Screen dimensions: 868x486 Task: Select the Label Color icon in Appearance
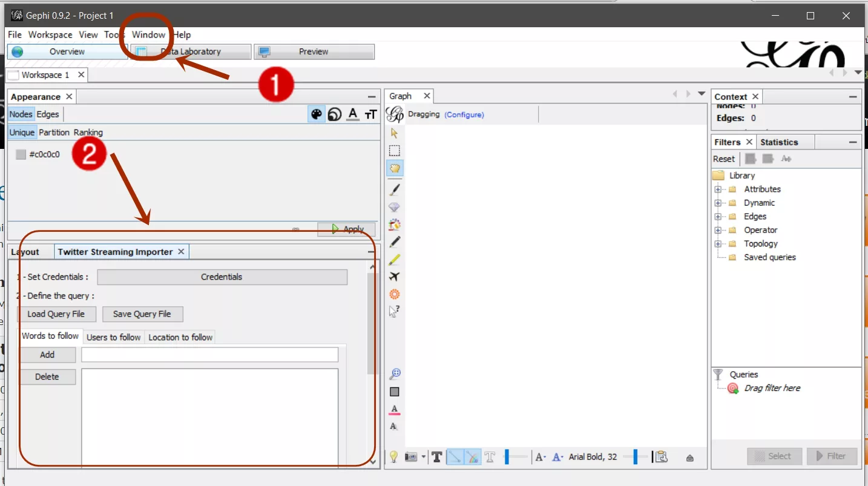tap(353, 114)
